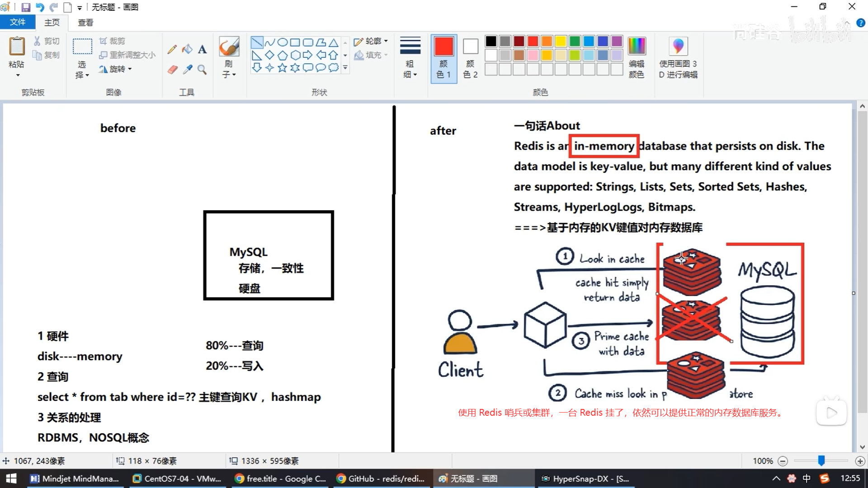Choose the Text tool
868x488 pixels.
pos(202,49)
